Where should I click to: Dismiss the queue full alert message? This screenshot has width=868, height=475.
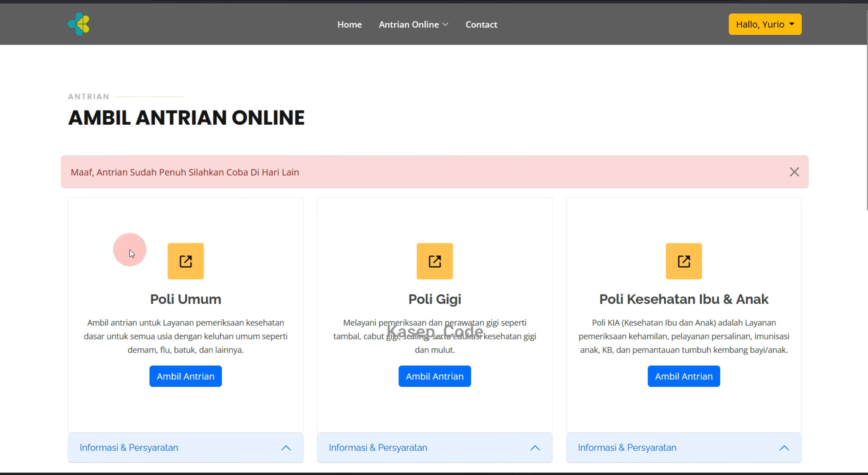[x=794, y=172]
